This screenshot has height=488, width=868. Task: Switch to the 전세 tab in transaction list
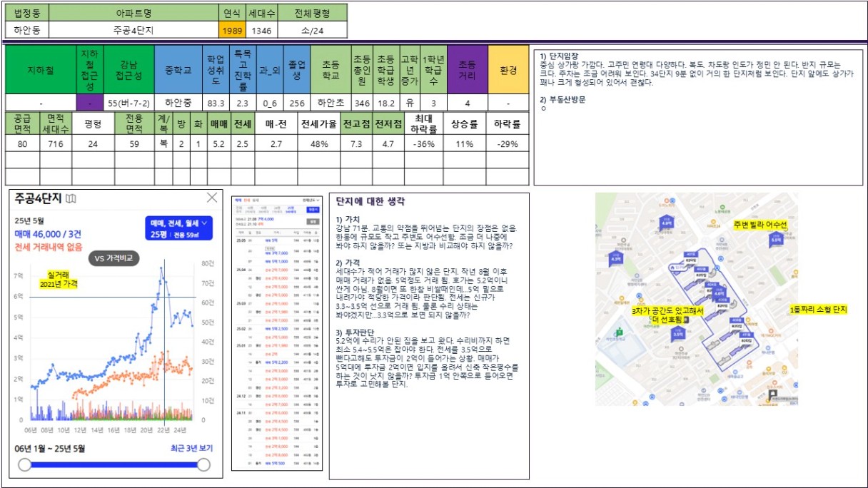click(247, 200)
